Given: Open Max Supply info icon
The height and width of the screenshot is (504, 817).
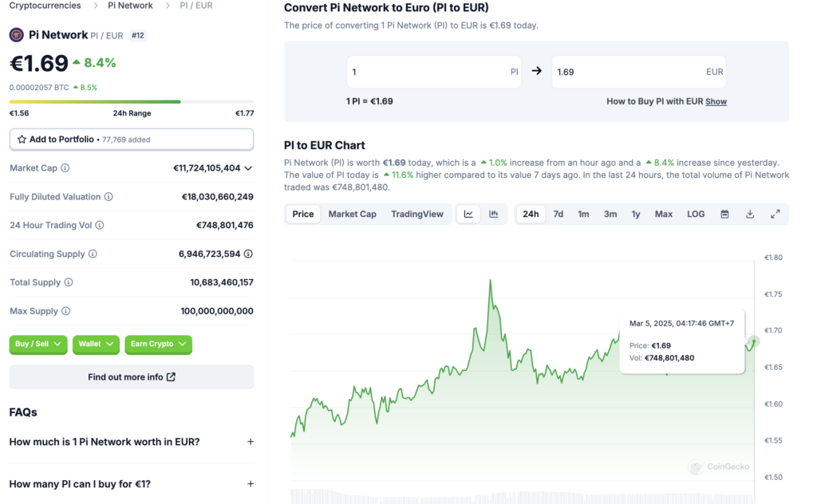Looking at the screenshot, I should (x=65, y=311).
